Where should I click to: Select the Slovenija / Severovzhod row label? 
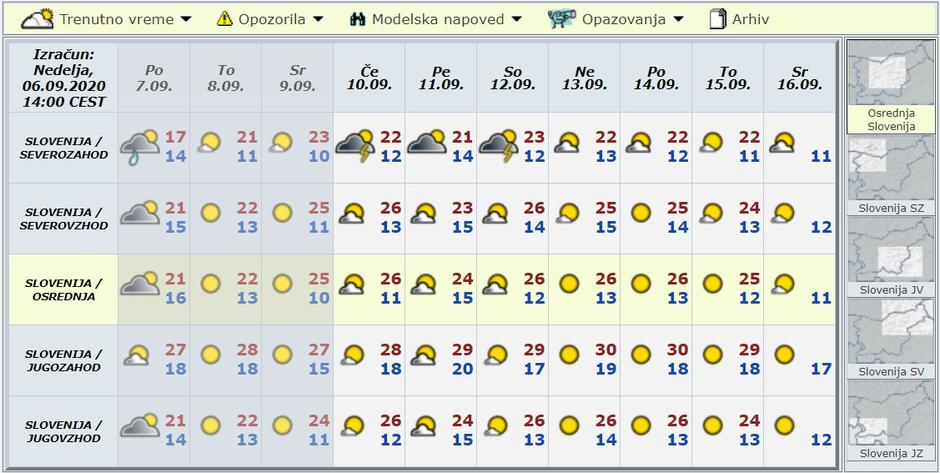pos(62,219)
